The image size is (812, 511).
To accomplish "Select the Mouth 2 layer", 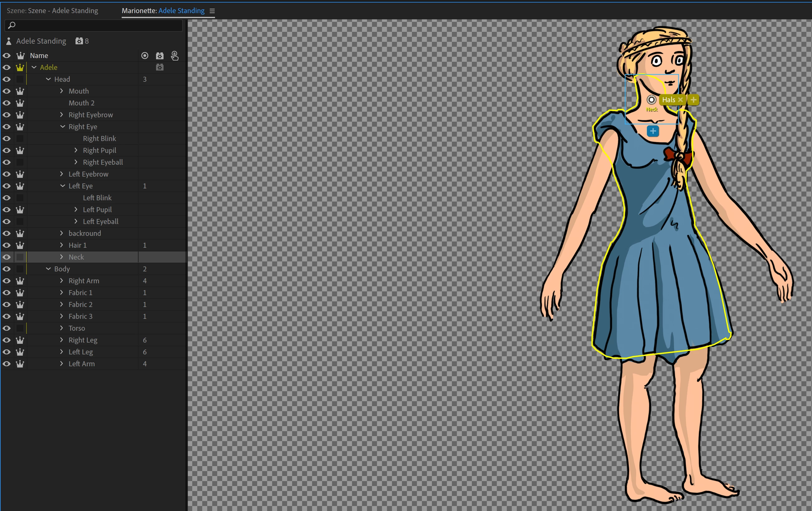I will 81,103.
